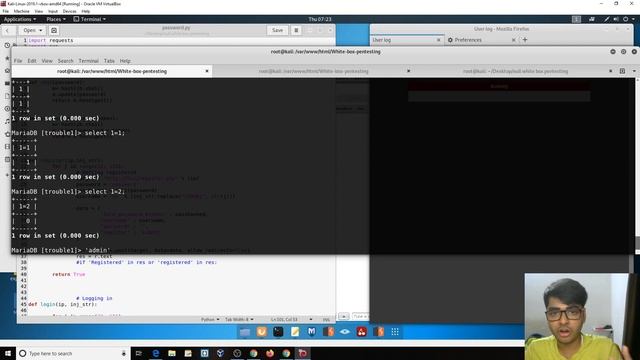Open the gedit hamburger menu next to Save
This screenshot has width=640, height=360.
[x=296, y=30]
